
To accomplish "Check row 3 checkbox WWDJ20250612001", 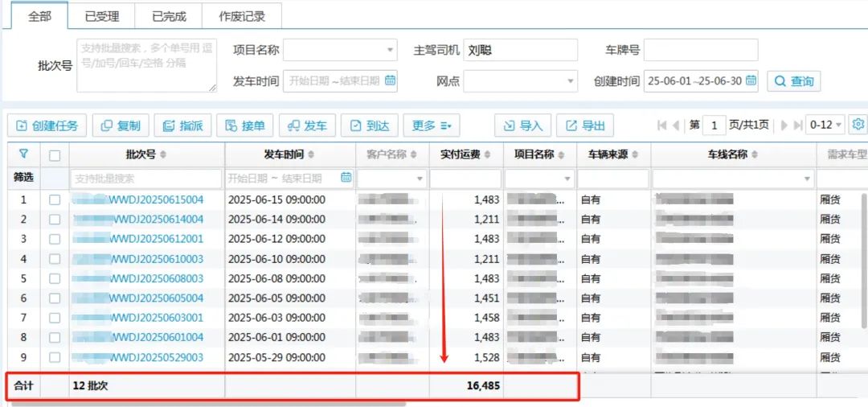I will pyautogui.click(x=55, y=239).
